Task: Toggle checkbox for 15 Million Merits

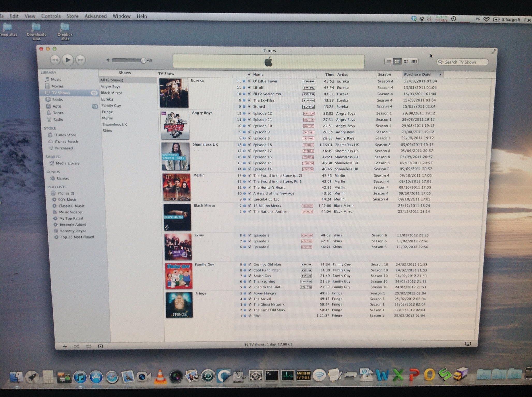Action: point(249,206)
